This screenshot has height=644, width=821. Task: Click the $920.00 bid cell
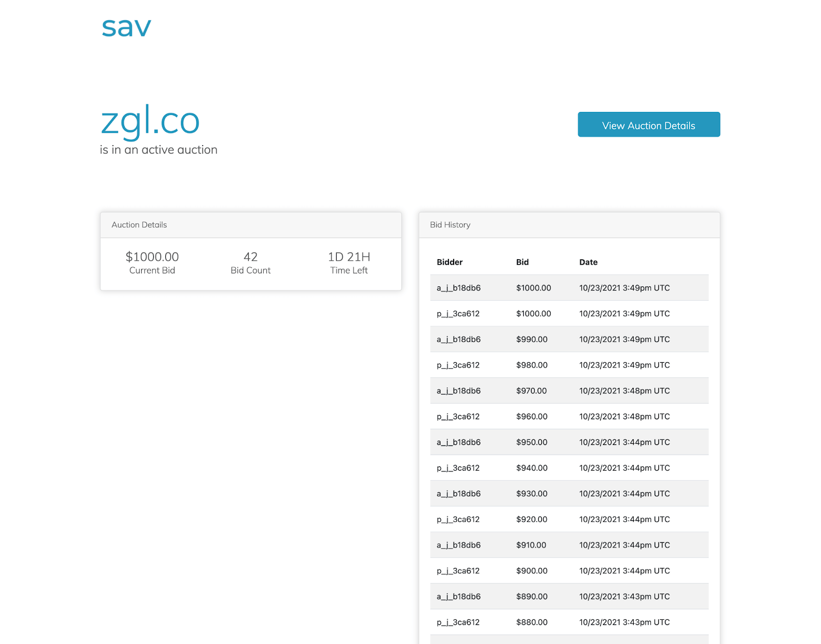pos(532,519)
